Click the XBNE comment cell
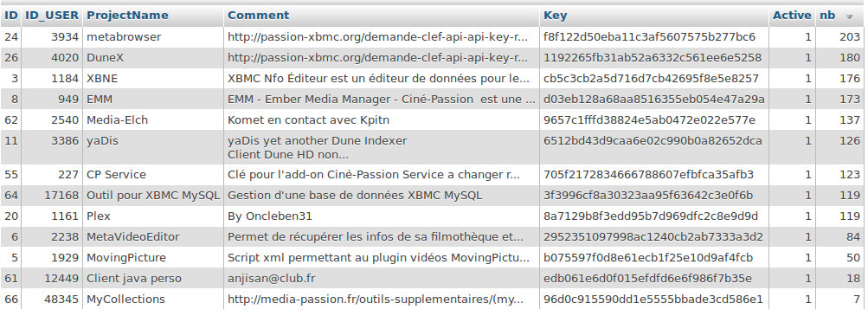Viewport: 868px width, 316px height. pyautogui.click(x=382, y=79)
